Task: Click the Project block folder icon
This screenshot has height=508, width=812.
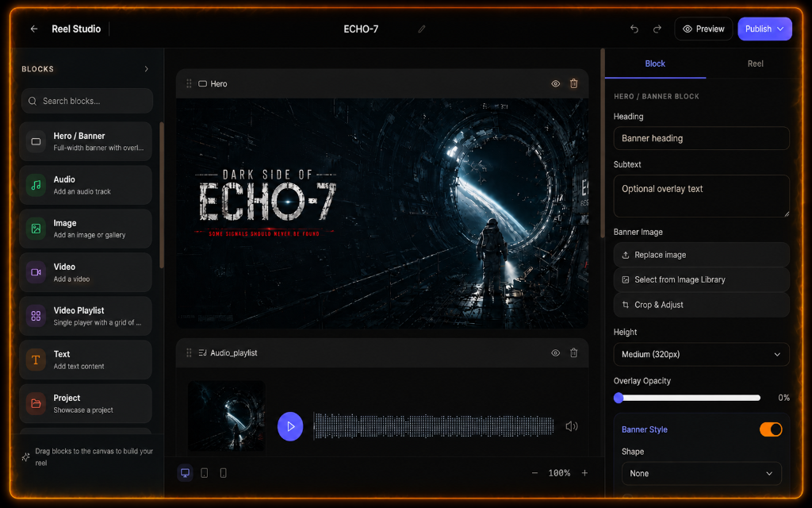Action: [36, 403]
